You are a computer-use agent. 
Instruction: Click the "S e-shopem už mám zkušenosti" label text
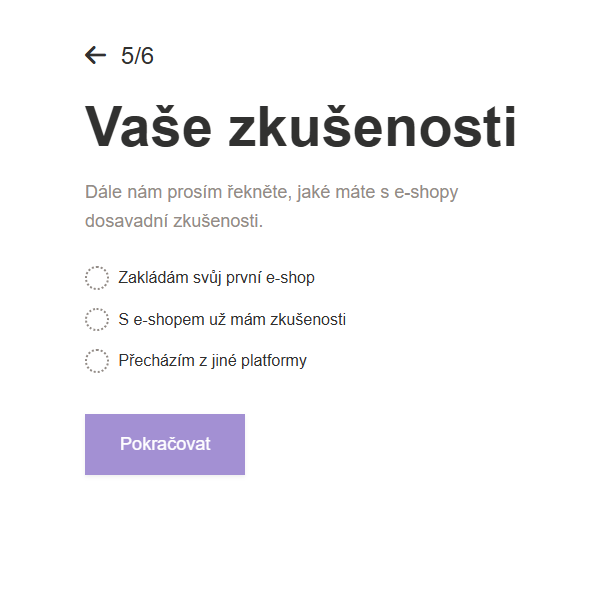[232, 320]
